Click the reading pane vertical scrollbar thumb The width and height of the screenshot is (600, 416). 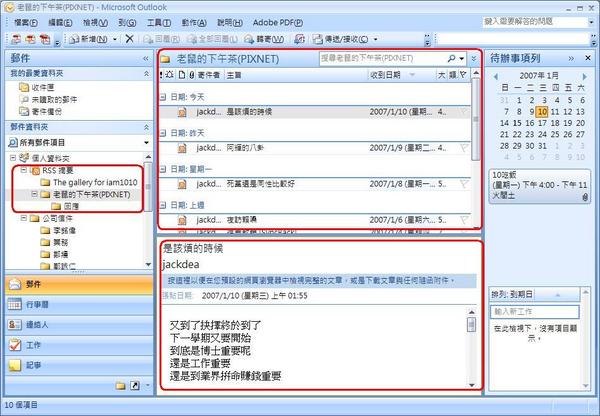pos(471,325)
